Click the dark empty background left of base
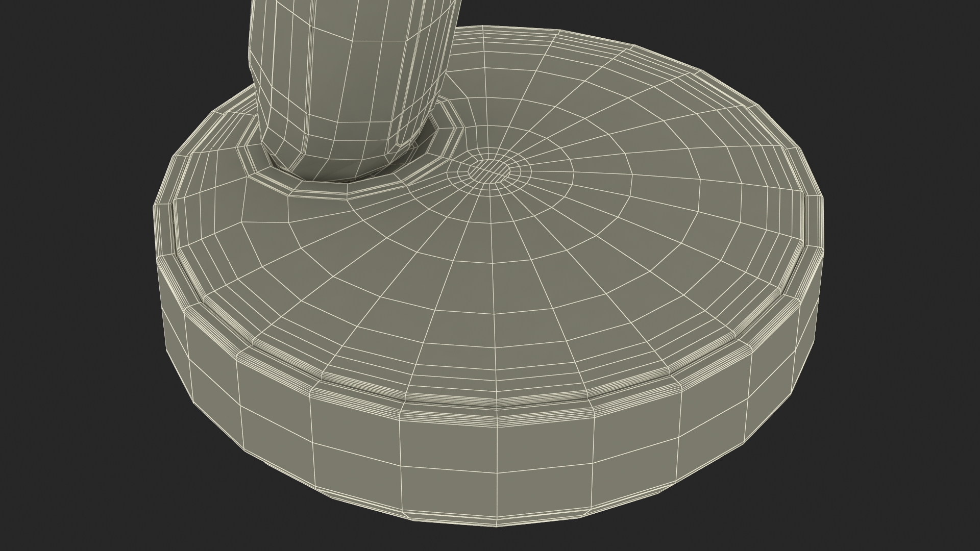 [x=77, y=306]
